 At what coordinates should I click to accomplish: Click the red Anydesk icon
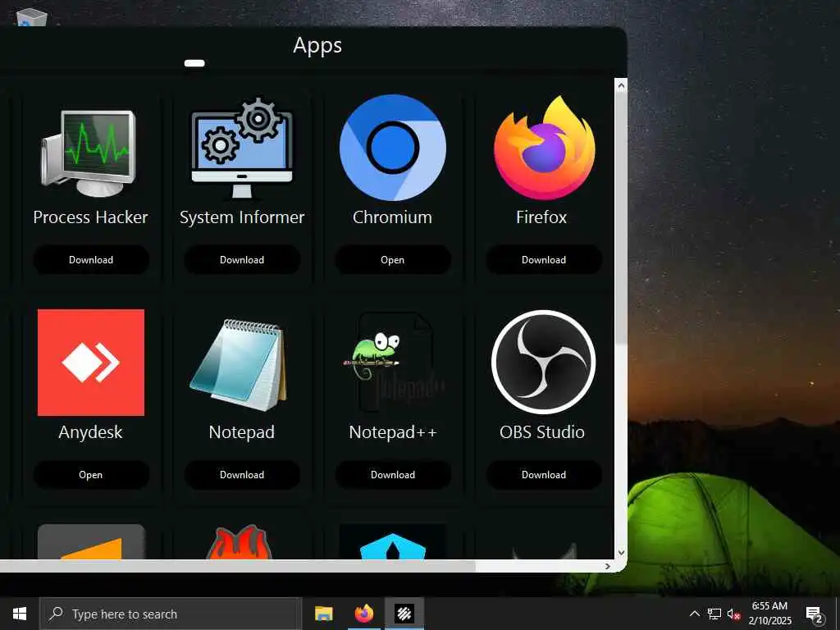(91, 362)
